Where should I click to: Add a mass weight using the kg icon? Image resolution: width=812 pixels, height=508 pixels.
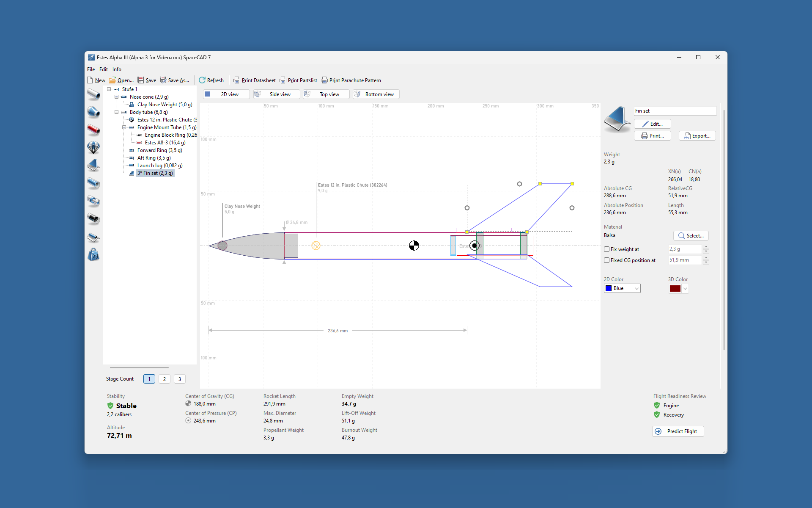tap(93, 255)
